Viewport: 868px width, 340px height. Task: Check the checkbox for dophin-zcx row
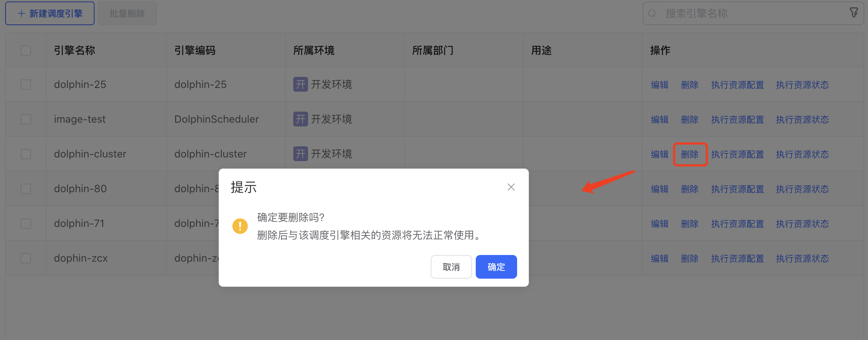25,258
